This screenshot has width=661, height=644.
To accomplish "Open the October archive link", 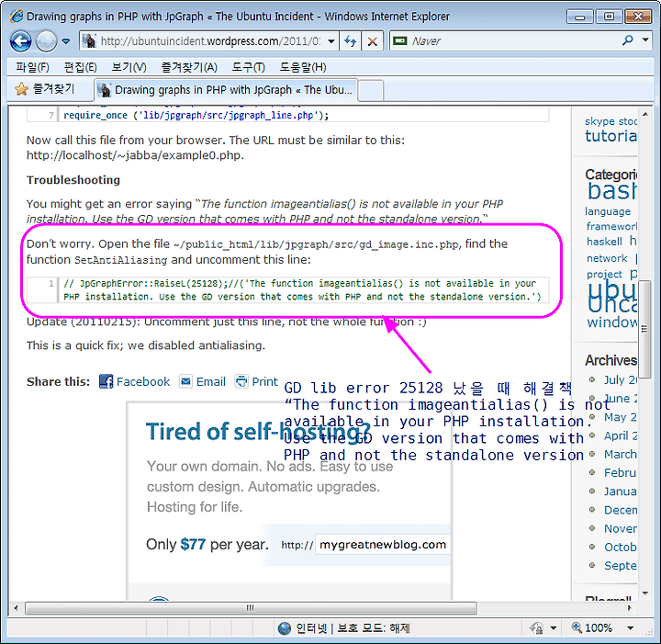I will 620,547.
